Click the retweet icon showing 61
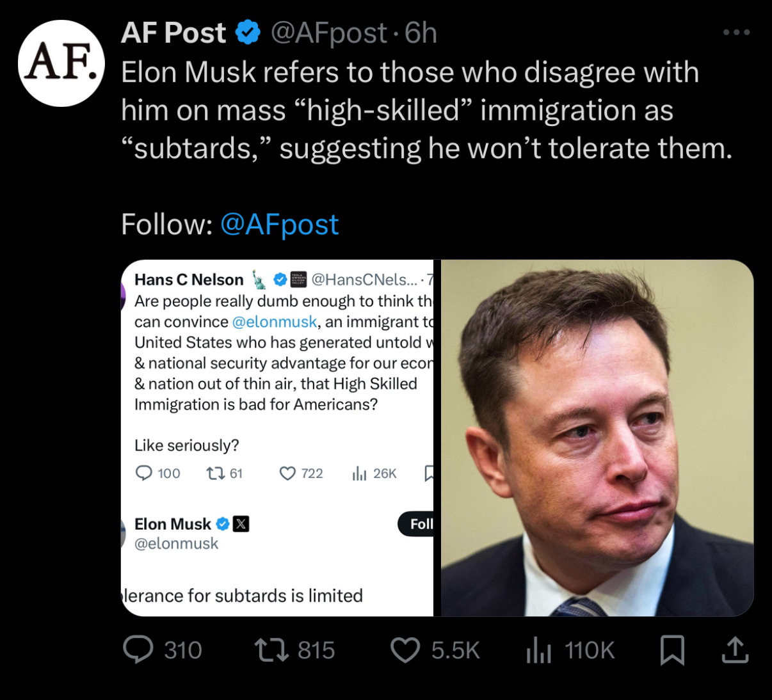 click(x=215, y=473)
